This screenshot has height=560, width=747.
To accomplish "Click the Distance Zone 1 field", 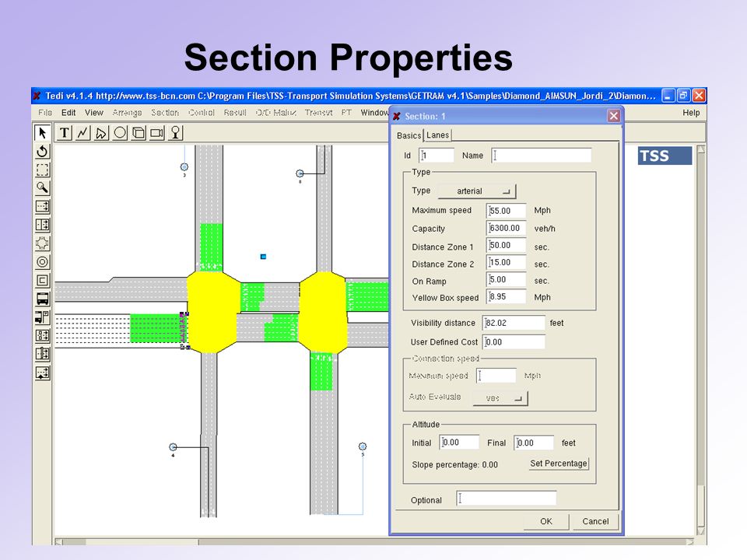I will tap(506, 245).
